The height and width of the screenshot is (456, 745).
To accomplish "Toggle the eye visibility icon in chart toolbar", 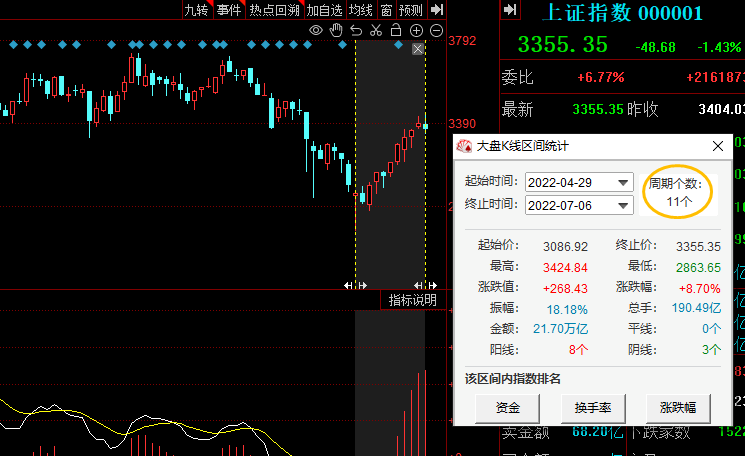I will [316, 31].
